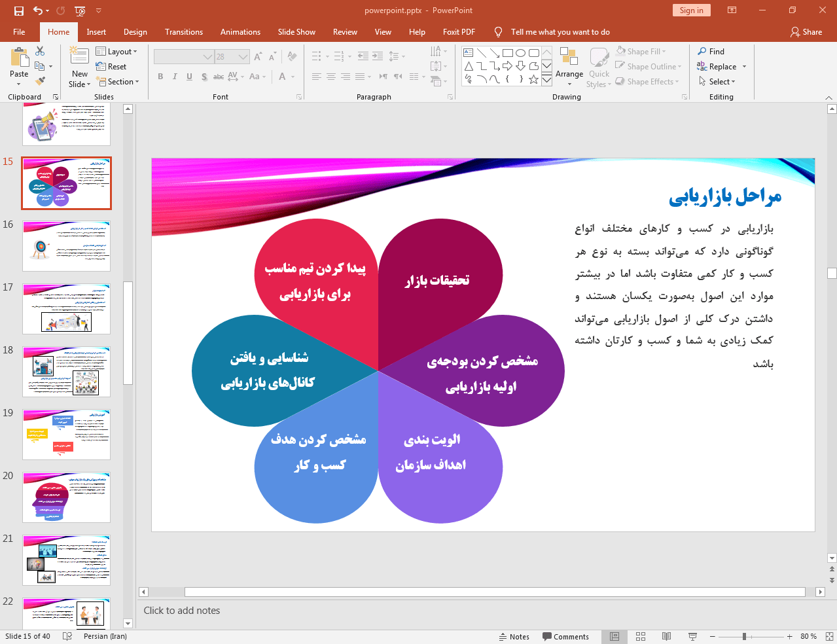Start the slide show from status bar
The image size is (837, 644).
click(x=692, y=636)
